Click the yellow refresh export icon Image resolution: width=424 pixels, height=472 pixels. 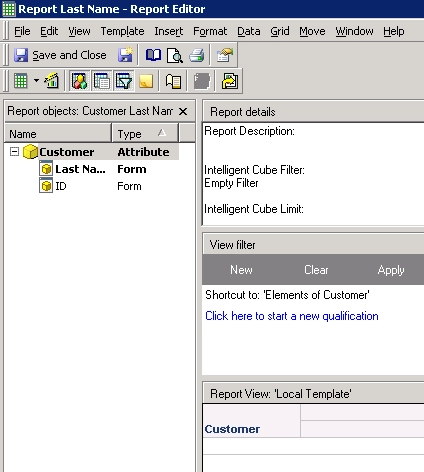pyautogui.click(x=230, y=81)
